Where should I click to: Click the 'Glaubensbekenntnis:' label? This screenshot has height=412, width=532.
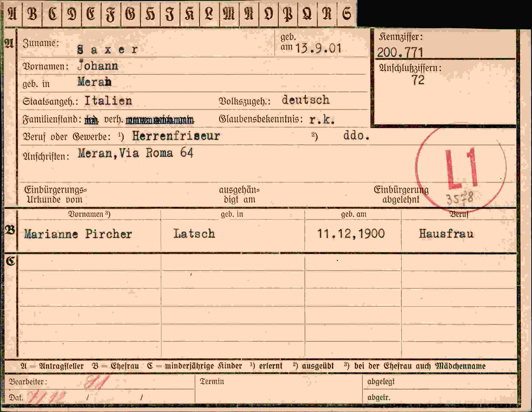click(x=261, y=119)
